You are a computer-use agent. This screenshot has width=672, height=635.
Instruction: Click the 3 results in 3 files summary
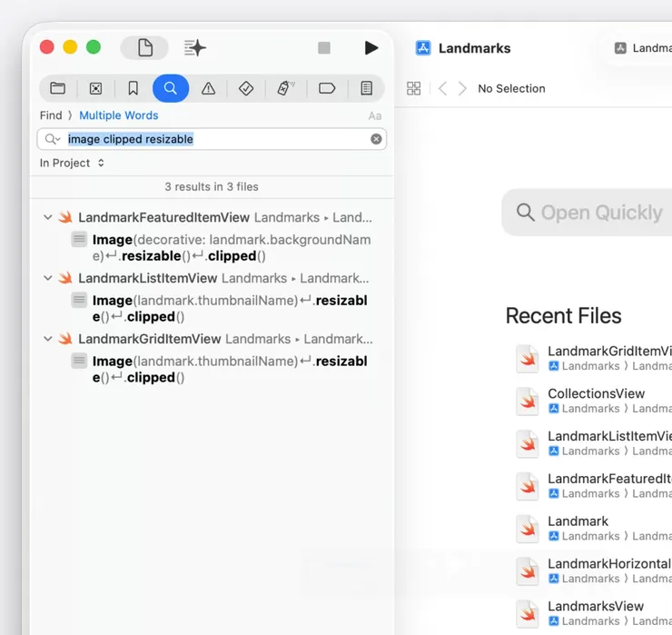pos(212,186)
